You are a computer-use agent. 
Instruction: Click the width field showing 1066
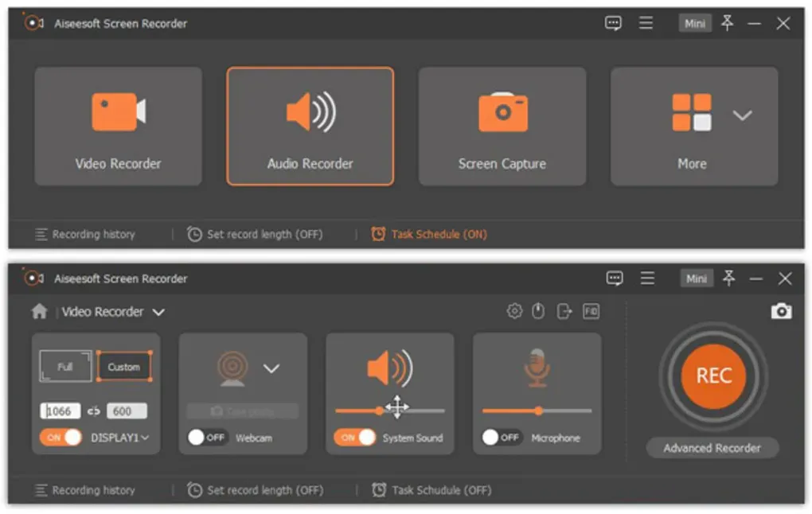click(60, 411)
